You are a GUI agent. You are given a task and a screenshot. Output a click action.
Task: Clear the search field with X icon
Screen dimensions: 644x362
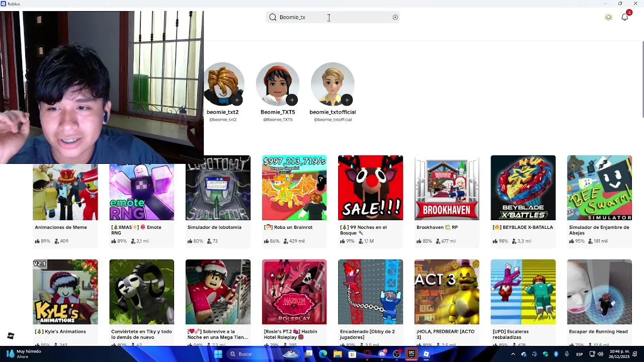point(395,17)
